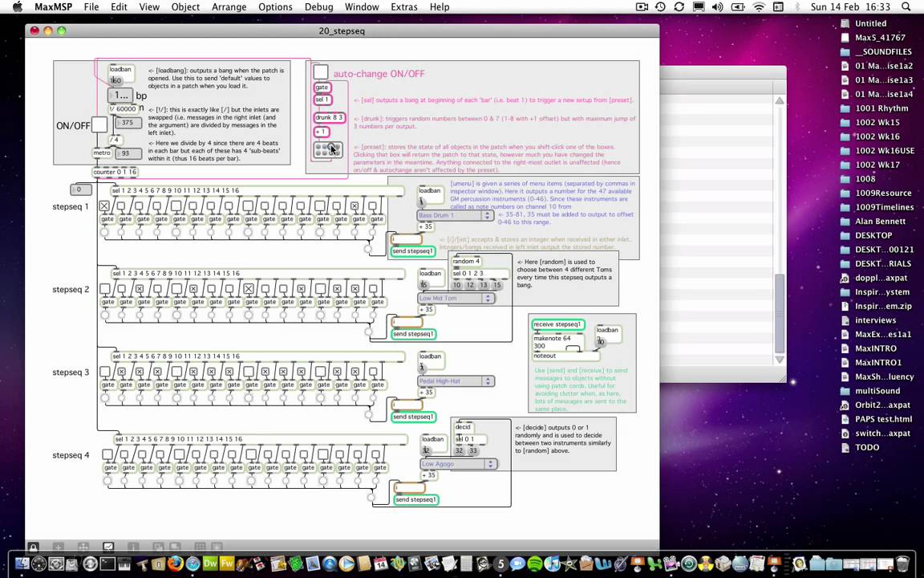Open the Pedal High Hat instrument menu
The width and height of the screenshot is (924, 578).
point(456,381)
